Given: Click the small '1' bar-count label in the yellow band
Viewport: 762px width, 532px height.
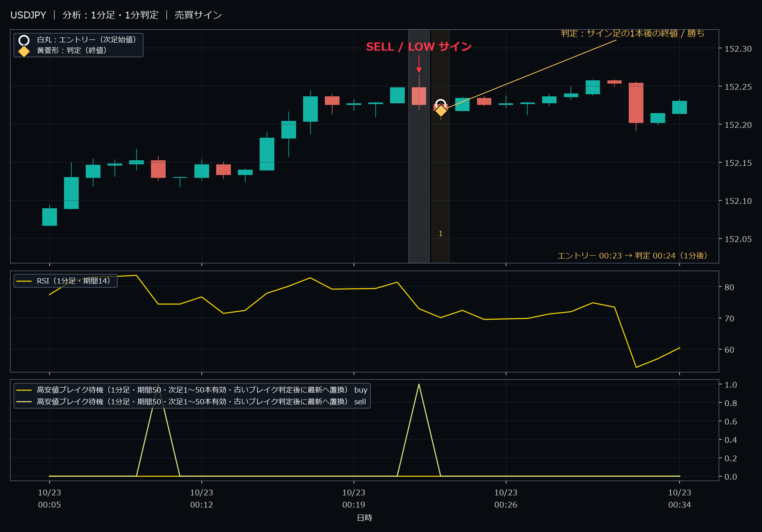Looking at the screenshot, I should [440, 234].
